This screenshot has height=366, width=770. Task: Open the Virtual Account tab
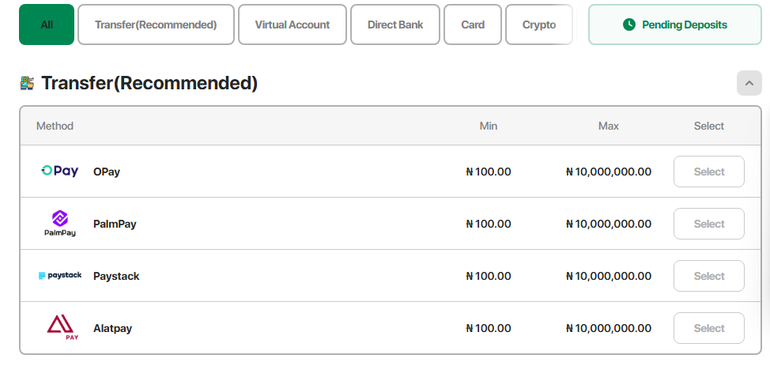point(292,25)
